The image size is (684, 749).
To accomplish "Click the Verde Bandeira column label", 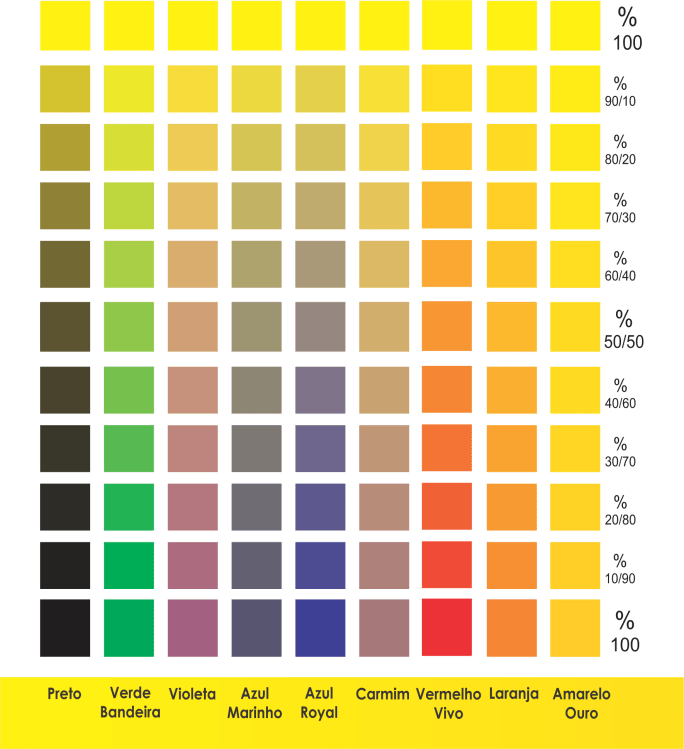I will pyautogui.click(x=130, y=703).
